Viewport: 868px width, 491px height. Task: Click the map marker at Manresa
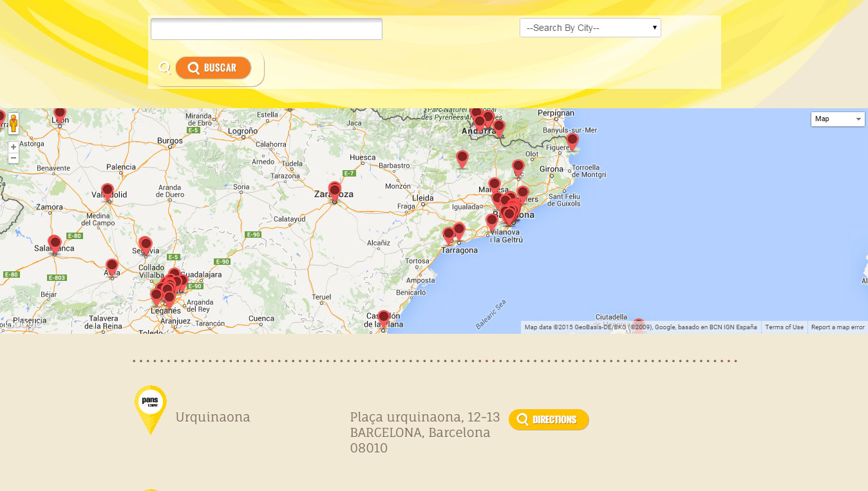[495, 186]
